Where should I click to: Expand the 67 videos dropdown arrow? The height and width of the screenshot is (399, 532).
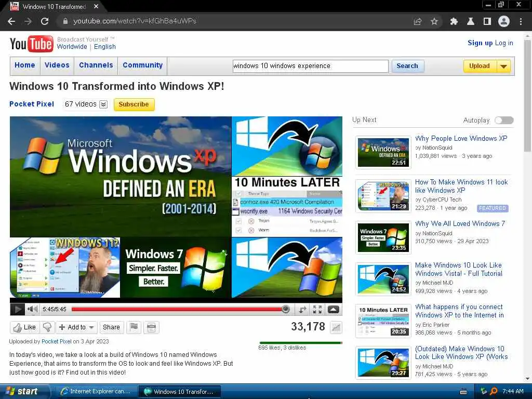click(x=103, y=104)
